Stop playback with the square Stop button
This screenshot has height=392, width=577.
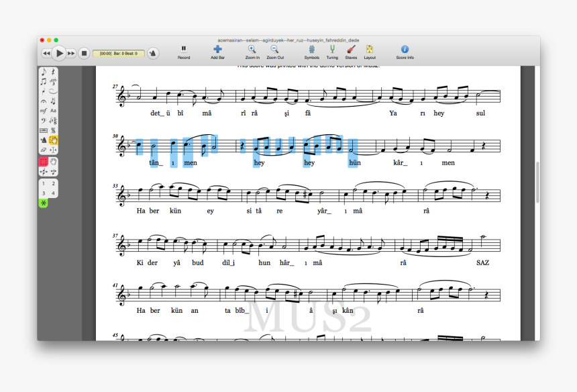[x=84, y=54]
